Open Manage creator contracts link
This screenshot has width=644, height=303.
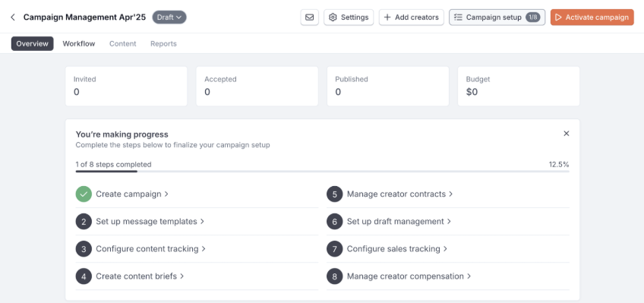[x=396, y=194]
